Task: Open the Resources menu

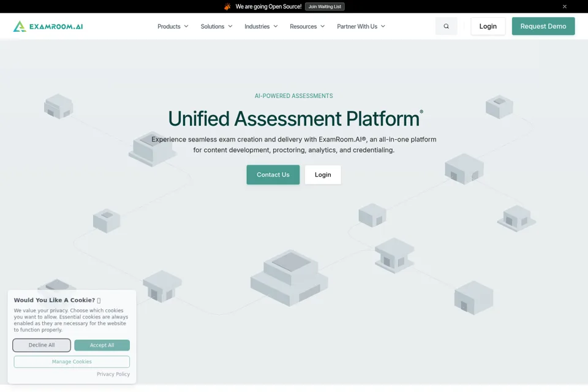Action: [307, 26]
